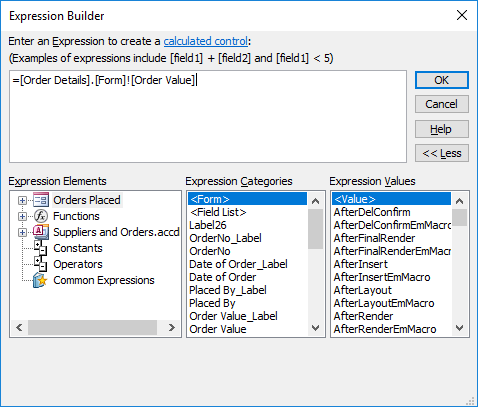Expand Suppliers and Orders.accdb node
478x407 pixels.
pyautogui.click(x=22, y=232)
